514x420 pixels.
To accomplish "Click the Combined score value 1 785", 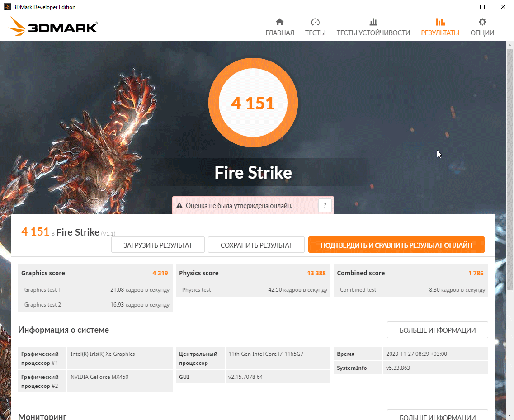I will pyautogui.click(x=476, y=273).
